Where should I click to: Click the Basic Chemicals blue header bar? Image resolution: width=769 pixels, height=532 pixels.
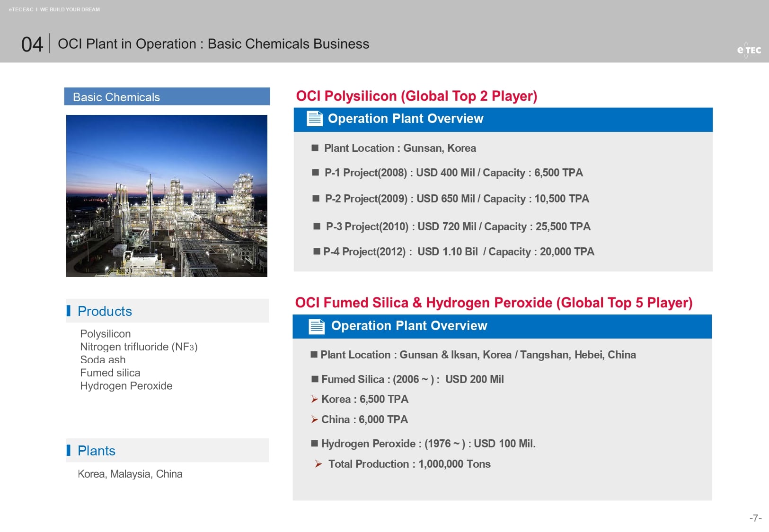[x=167, y=96]
